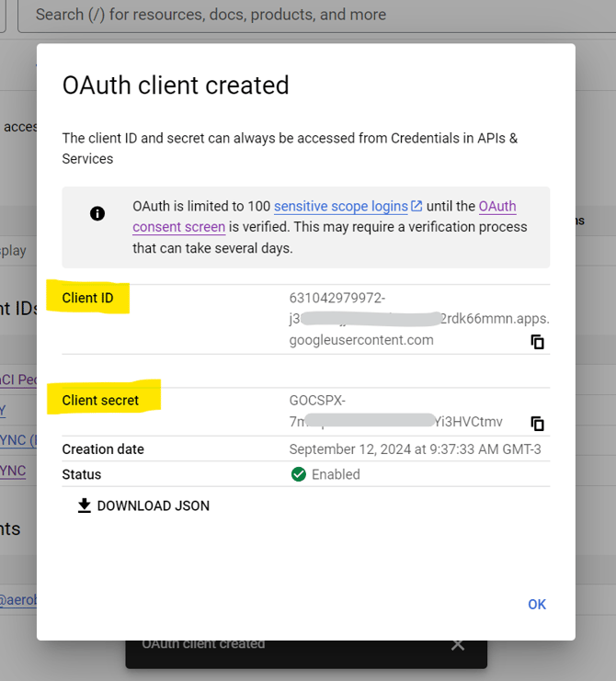Open the OAuth consent screen link

pyautogui.click(x=179, y=226)
